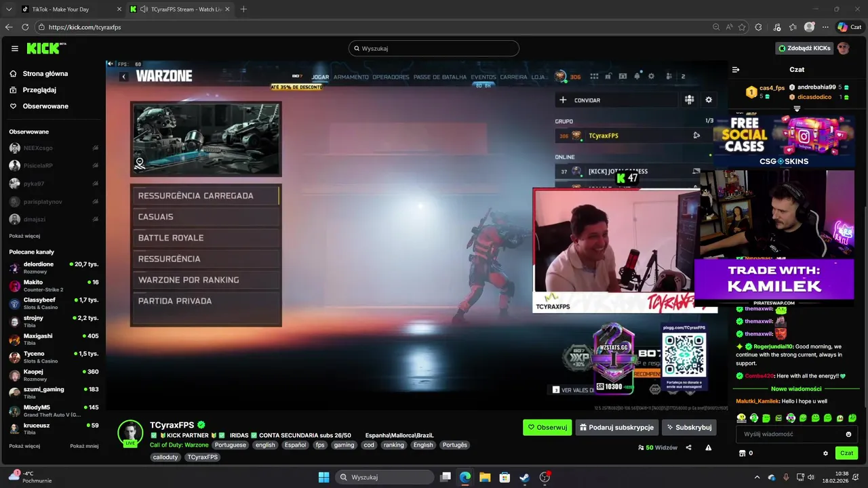Open Classybeef recommended channel
This screenshot has width=868, height=488.
54,303
